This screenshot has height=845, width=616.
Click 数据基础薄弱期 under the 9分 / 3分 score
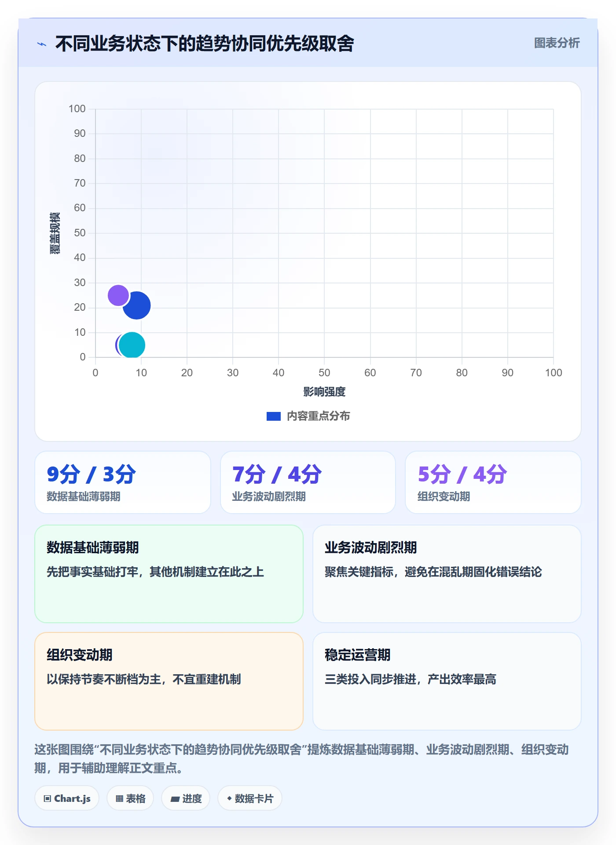(x=84, y=496)
